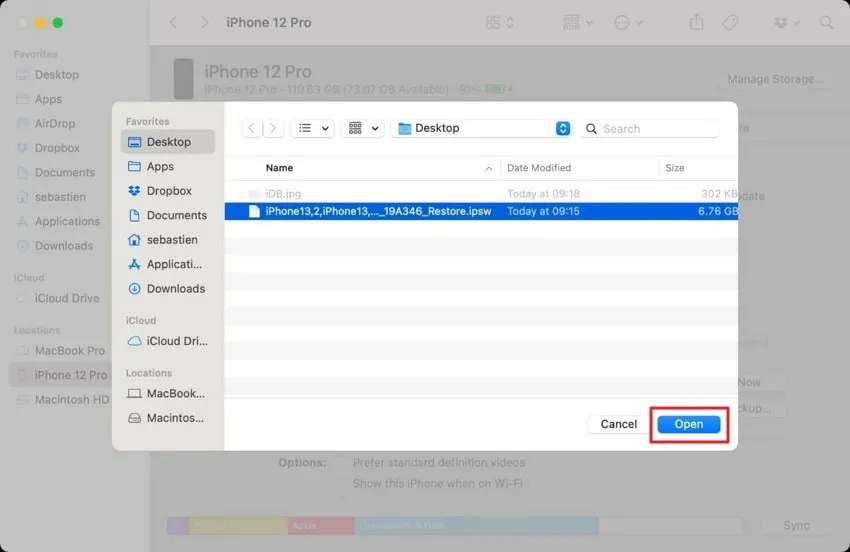
Task: Toggle sort order caret in Name column
Action: [x=488, y=169]
